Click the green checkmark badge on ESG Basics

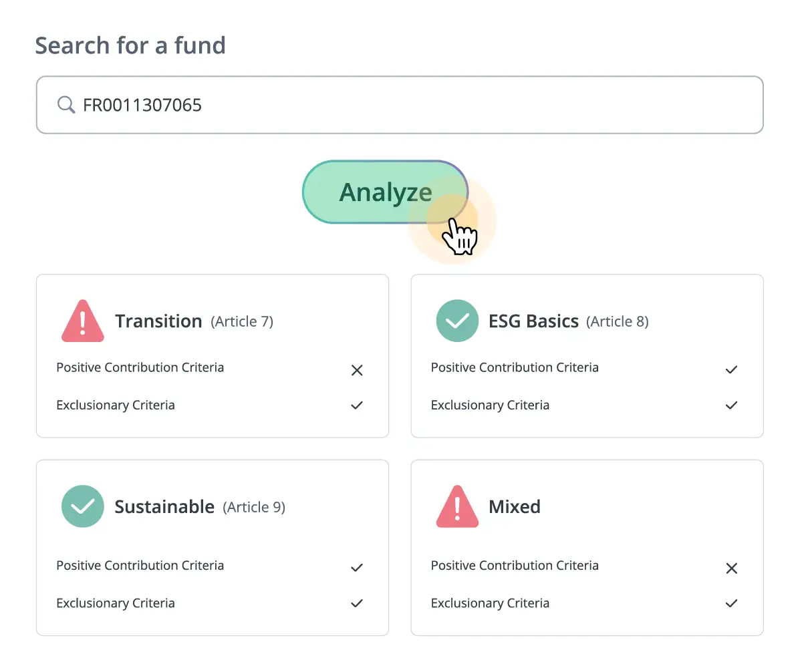(x=457, y=321)
